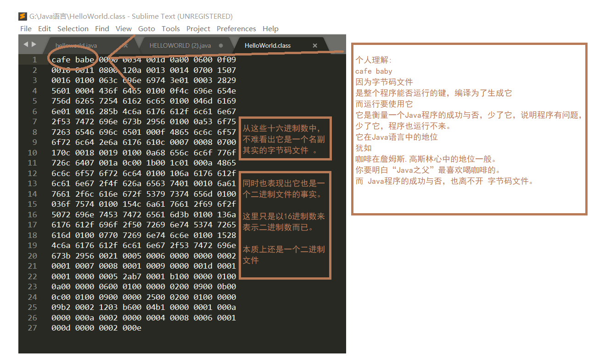Go to previous tab with left arrow
This screenshot has height=364, width=594.
(26, 44)
